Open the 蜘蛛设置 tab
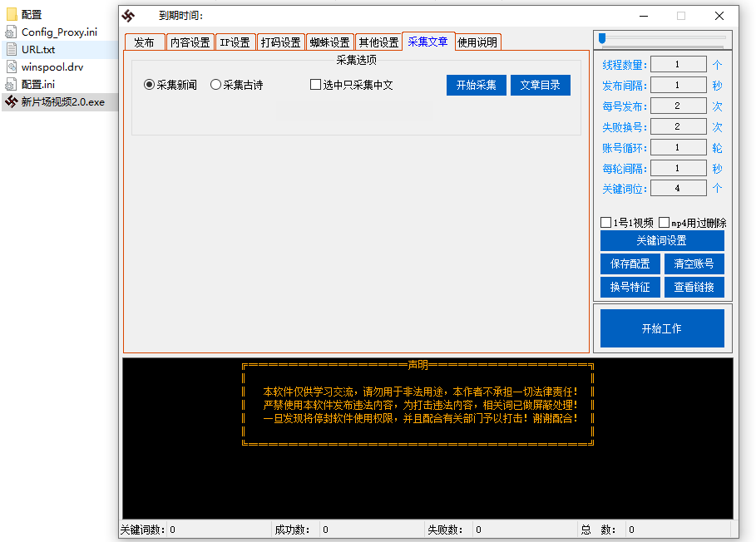 (331, 41)
